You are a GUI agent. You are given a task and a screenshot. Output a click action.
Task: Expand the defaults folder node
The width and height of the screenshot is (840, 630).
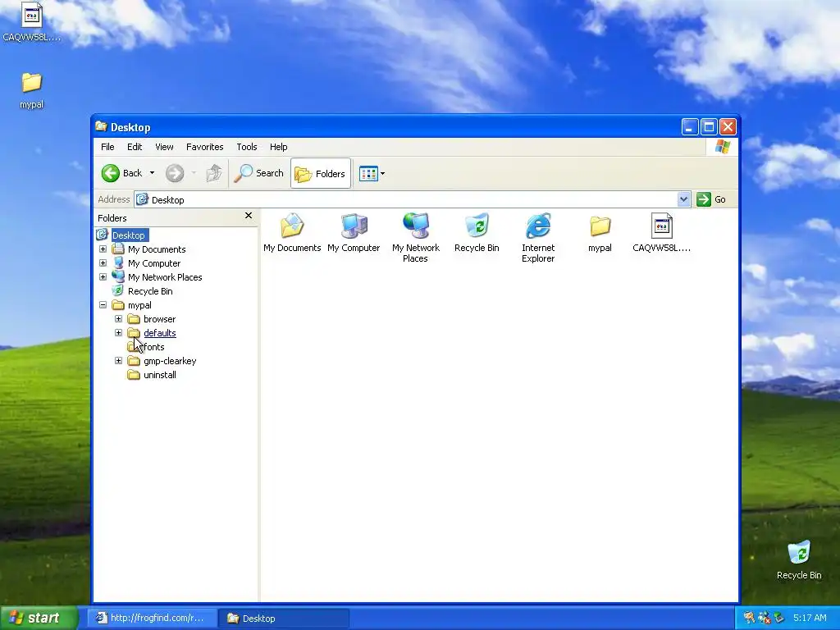coord(118,333)
